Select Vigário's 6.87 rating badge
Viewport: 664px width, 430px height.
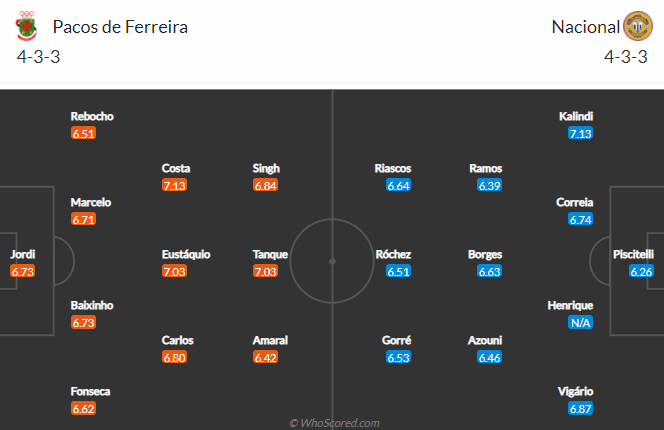pos(580,409)
